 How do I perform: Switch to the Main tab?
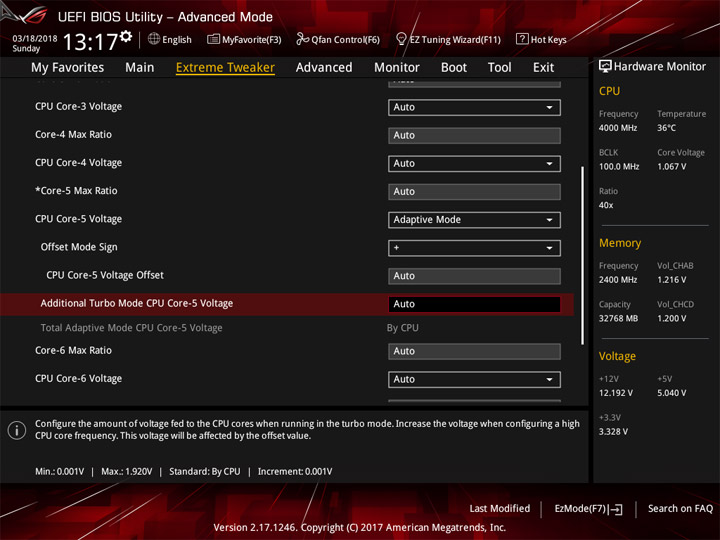tap(140, 68)
